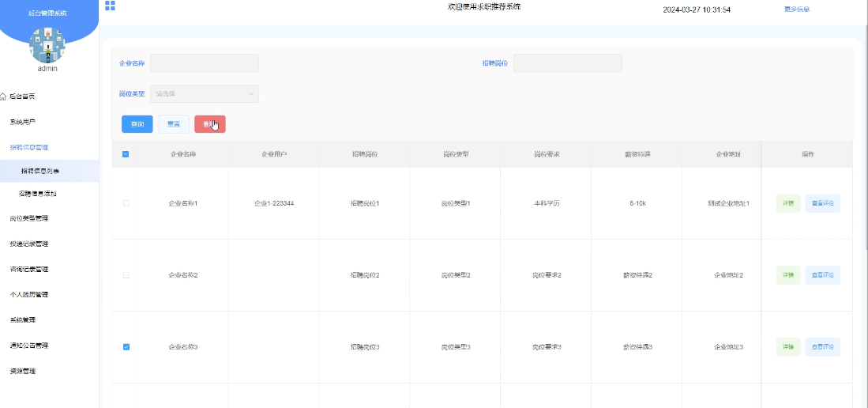The image size is (868, 408).
Task: Open 详情 for the 企业名称1 row
Action: (x=787, y=203)
